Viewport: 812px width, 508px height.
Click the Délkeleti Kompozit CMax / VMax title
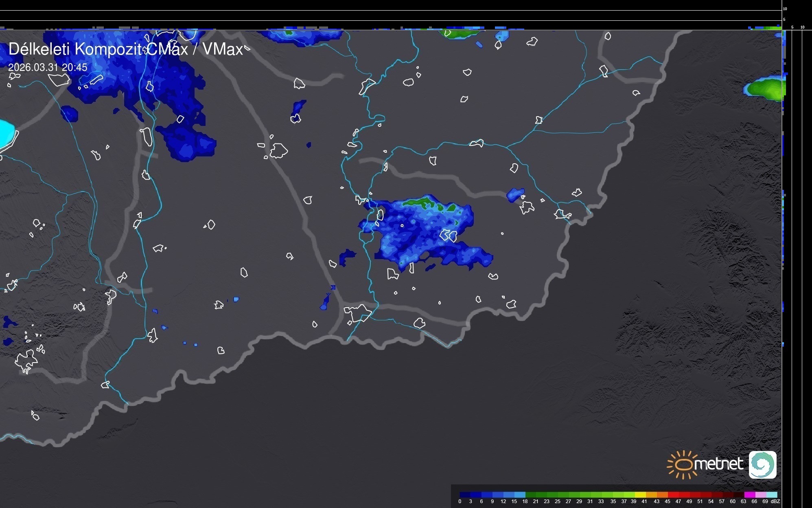click(x=125, y=49)
